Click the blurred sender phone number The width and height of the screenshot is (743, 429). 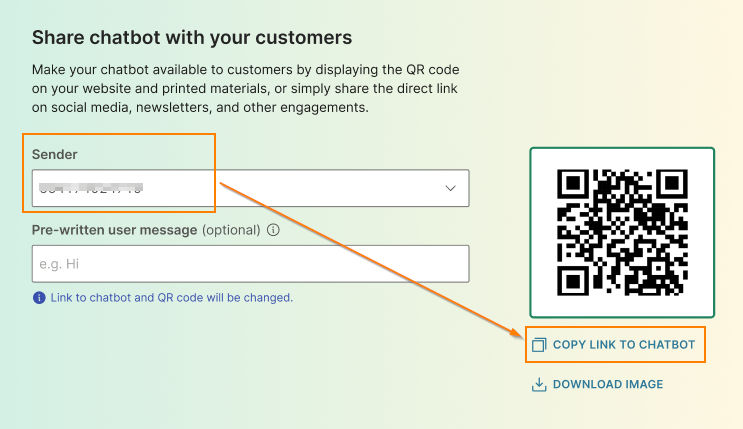coord(91,188)
